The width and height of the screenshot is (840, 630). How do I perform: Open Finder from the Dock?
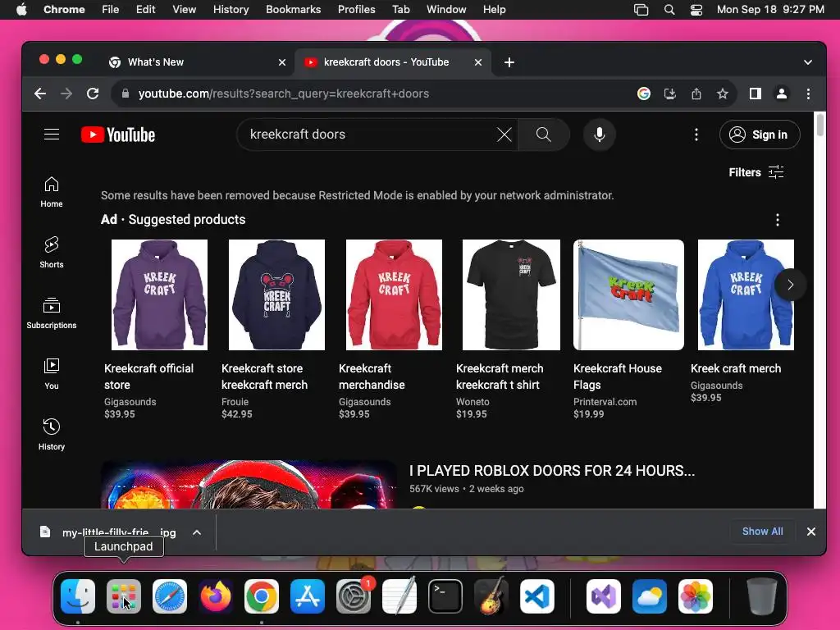point(78,596)
